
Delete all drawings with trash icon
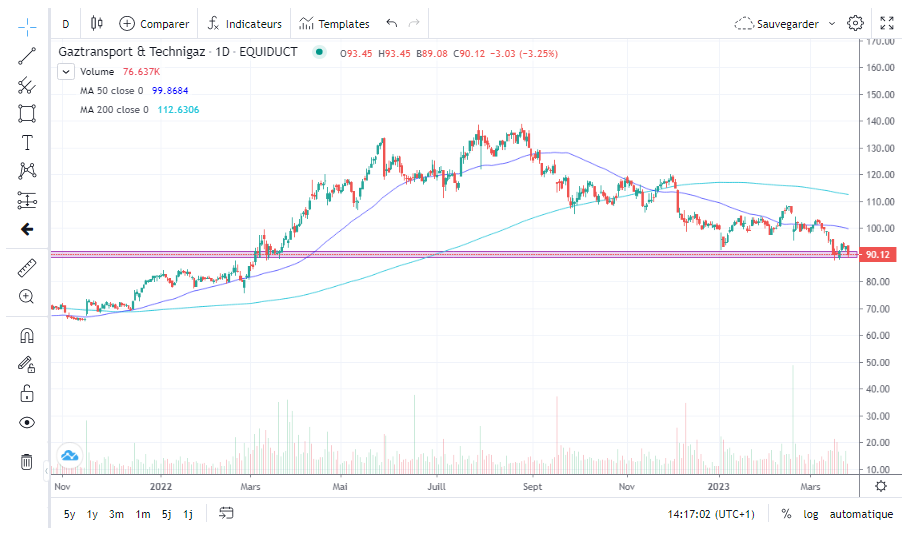tap(27, 462)
